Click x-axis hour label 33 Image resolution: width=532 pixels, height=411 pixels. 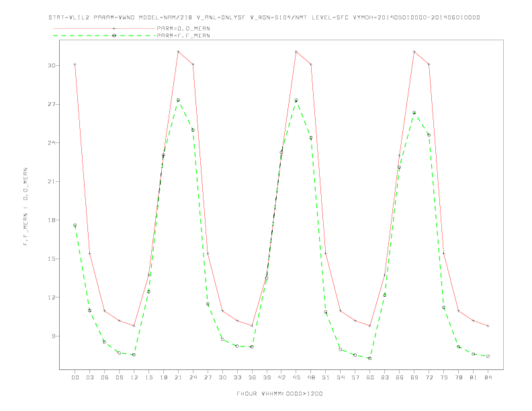237,377
